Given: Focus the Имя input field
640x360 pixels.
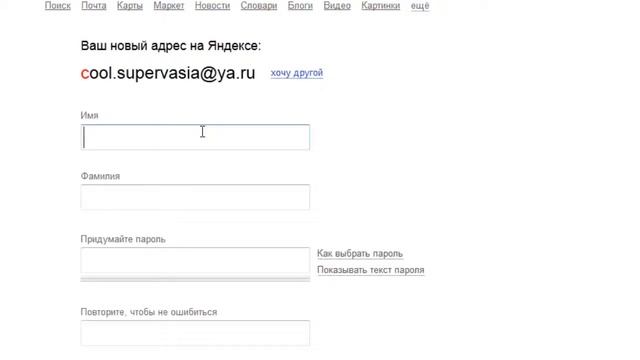Looking at the screenshot, I should click(x=195, y=137).
